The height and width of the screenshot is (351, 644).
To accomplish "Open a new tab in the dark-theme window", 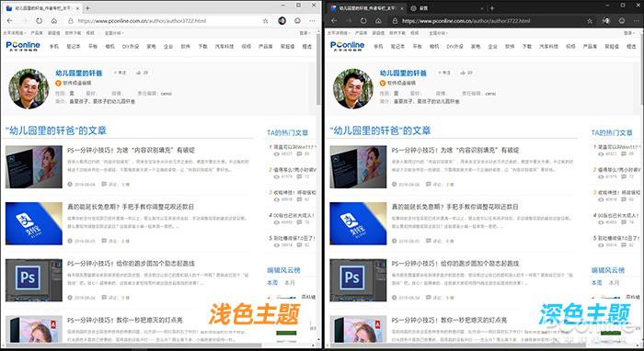I will [x=492, y=7].
